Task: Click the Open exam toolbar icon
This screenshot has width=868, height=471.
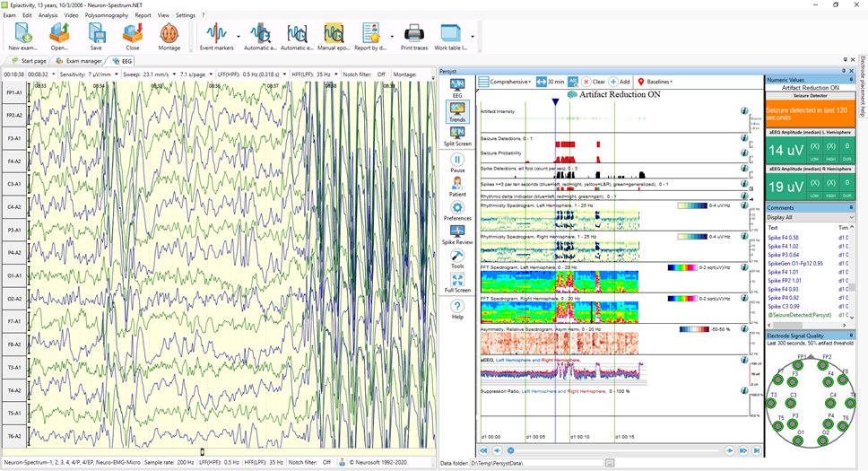Action: tap(59, 34)
